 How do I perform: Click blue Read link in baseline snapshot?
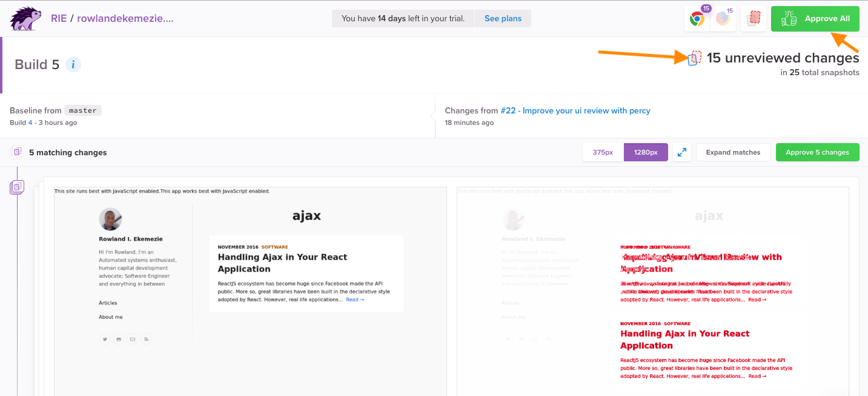click(x=355, y=300)
